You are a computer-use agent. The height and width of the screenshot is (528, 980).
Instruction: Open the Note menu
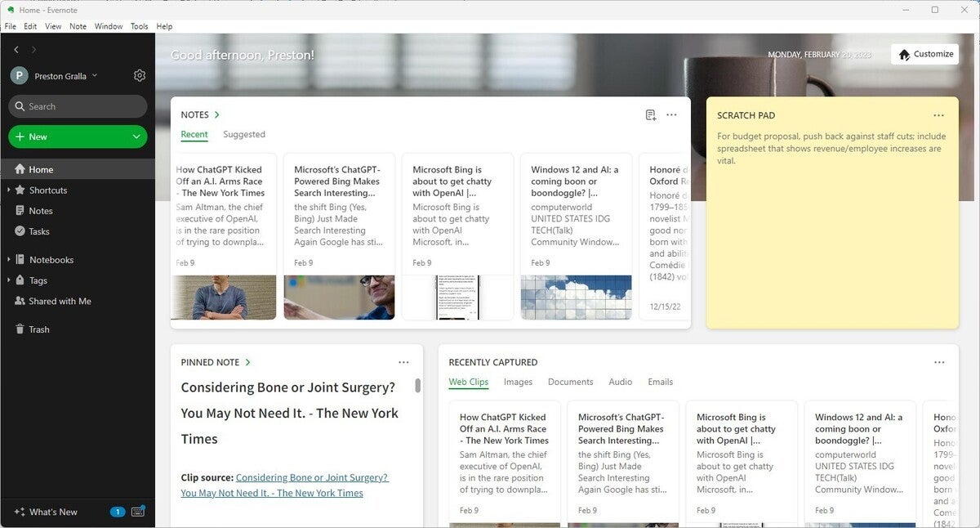pos(78,26)
